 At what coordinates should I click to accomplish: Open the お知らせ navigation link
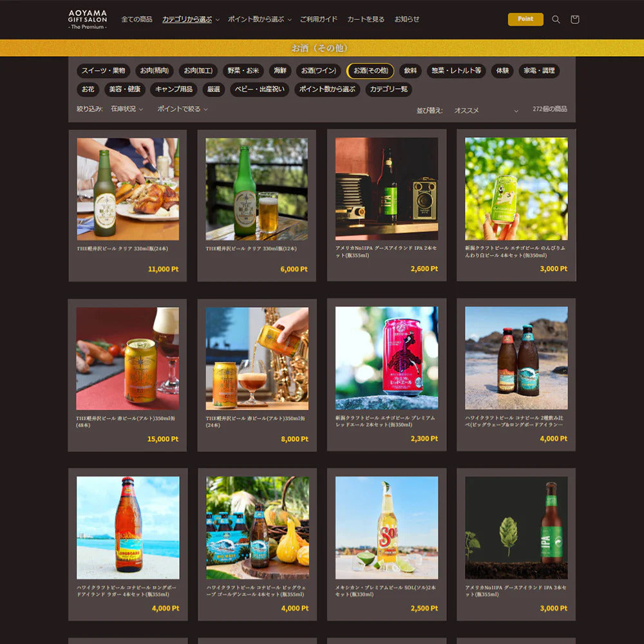tap(407, 19)
